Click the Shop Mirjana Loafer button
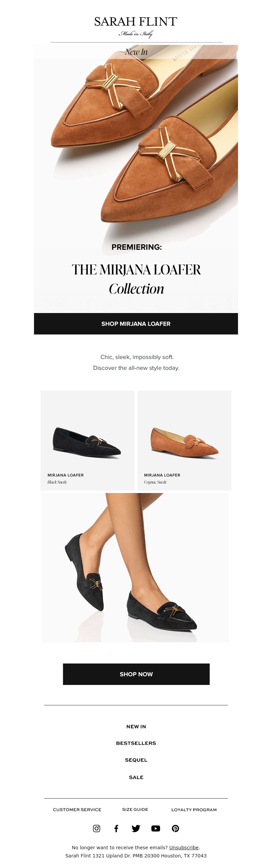 point(136,324)
